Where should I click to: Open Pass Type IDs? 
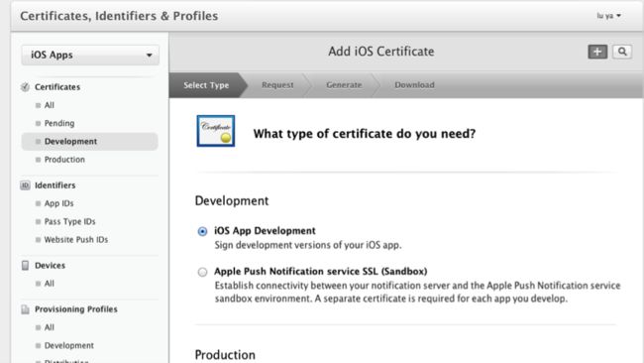(x=69, y=221)
